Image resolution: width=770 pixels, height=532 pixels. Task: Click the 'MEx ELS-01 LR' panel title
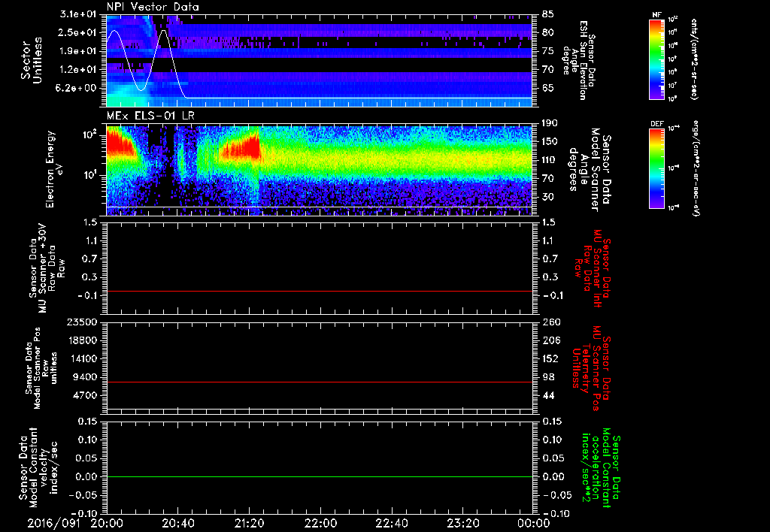(150, 116)
